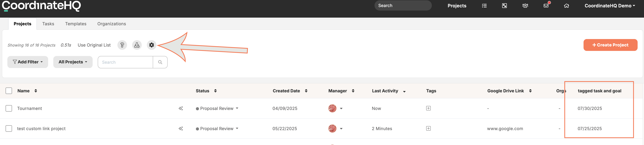The image size is (644, 145).
Task: Check the Tournament project checkbox
Action: point(9,108)
